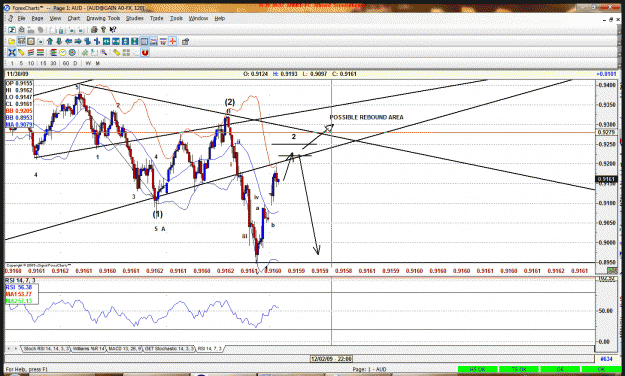Click the (2) wave label on chart
This screenshot has width=625, height=376.
point(230,102)
